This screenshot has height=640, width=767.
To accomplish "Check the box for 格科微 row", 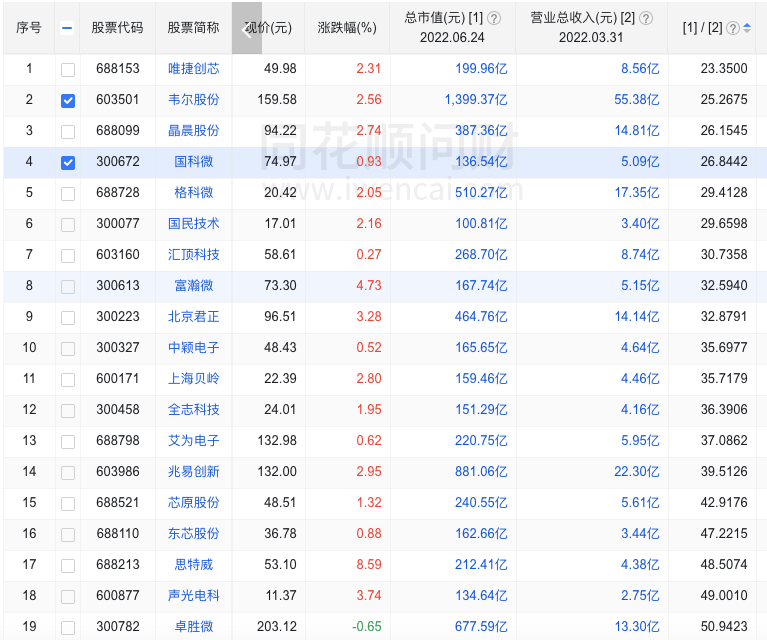I will click(68, 193).
